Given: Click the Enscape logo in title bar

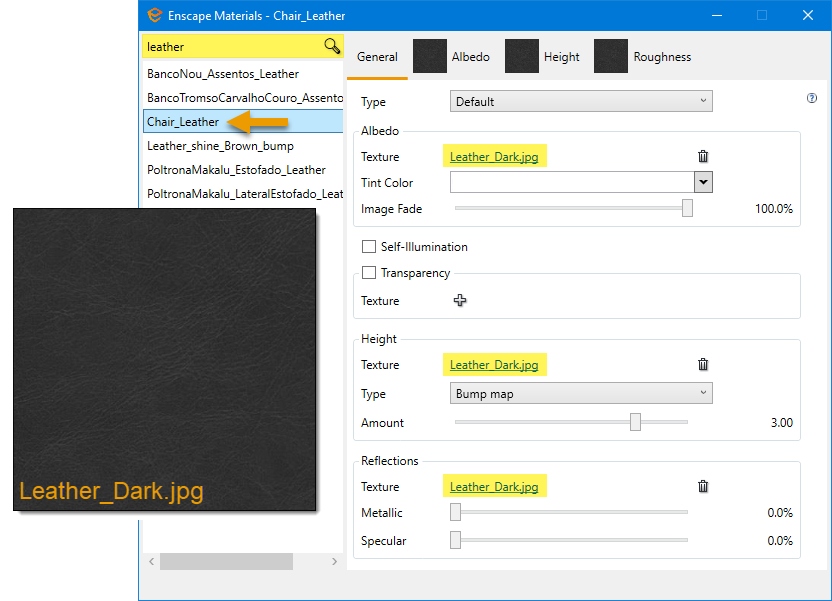Looking at the screenshot, I should tap(154, 15).
